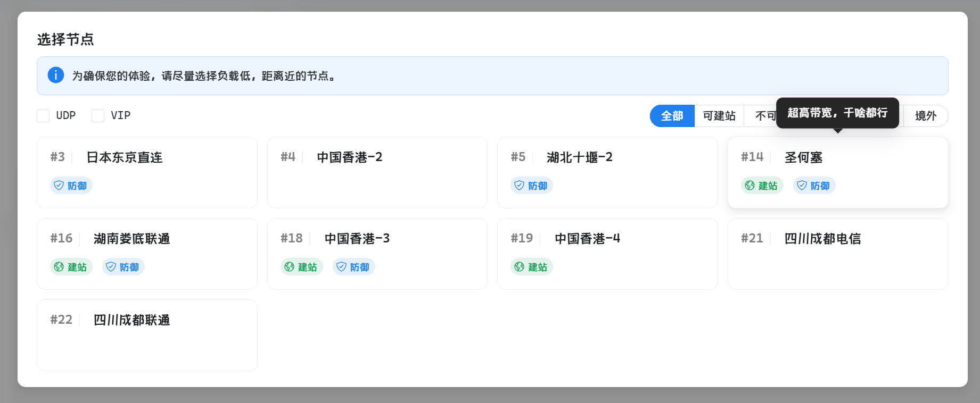This screenshot has height=403, width=980.
Task: Pick node #3 日本东京直连
Action: [x=147, y=172]
